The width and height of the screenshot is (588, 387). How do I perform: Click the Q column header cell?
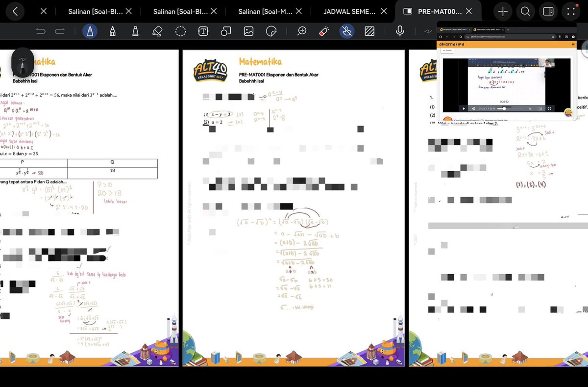coord(112,162)
